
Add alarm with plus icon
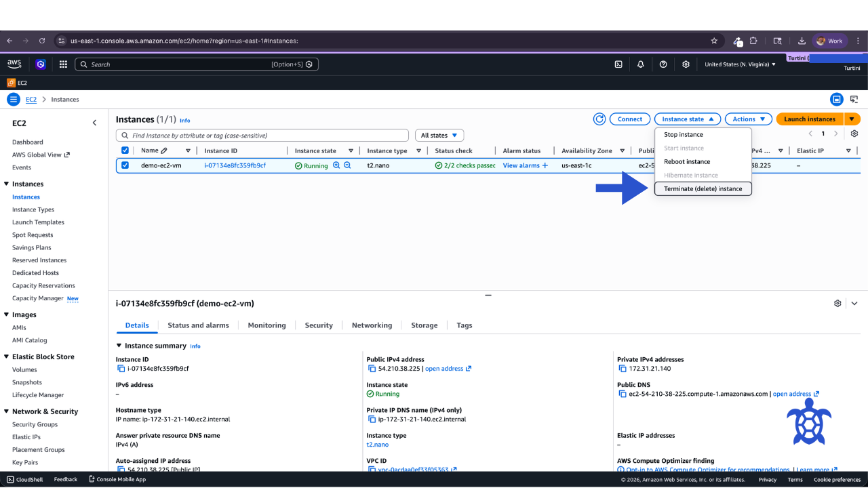coord(545,165)
